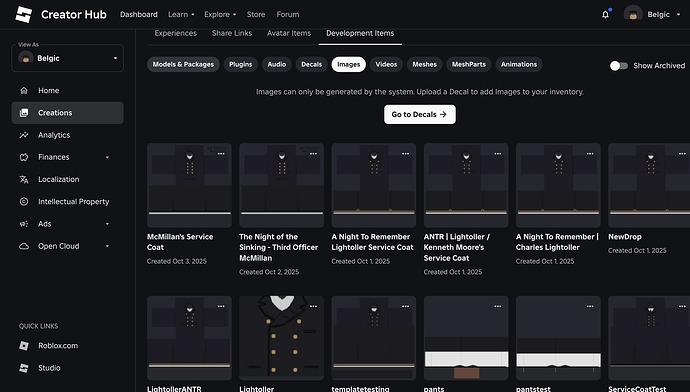Expand the Ads section arrow
Viewport: 690px width, 392px height.
click(107, 224)
